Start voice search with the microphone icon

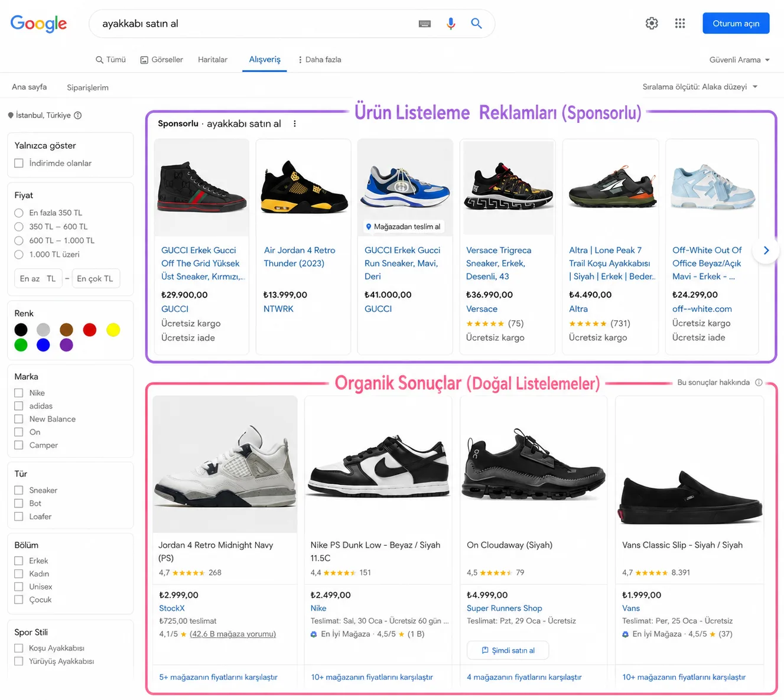click(x=451, y=24)
